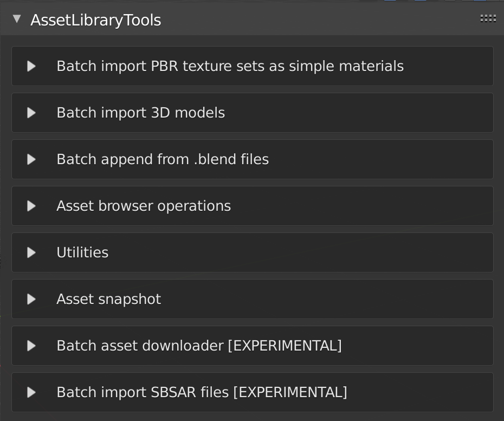Expand triangle of Batch asset downloader
This screenshot has height=421, width=504.
31,346
